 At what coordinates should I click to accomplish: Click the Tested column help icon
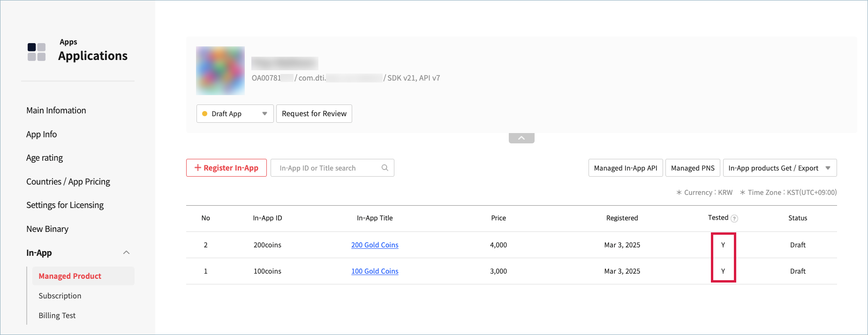pyautogui.click(x=734, y=218)
